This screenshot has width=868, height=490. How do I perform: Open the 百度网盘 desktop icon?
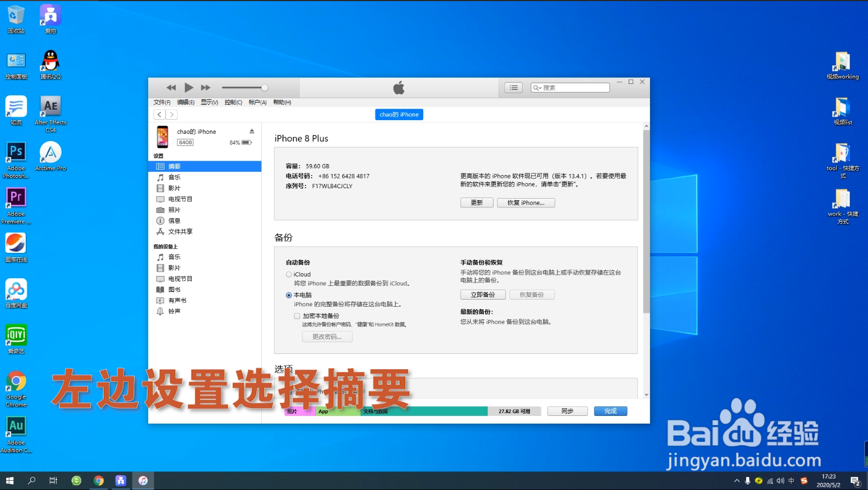click(16, 294)
